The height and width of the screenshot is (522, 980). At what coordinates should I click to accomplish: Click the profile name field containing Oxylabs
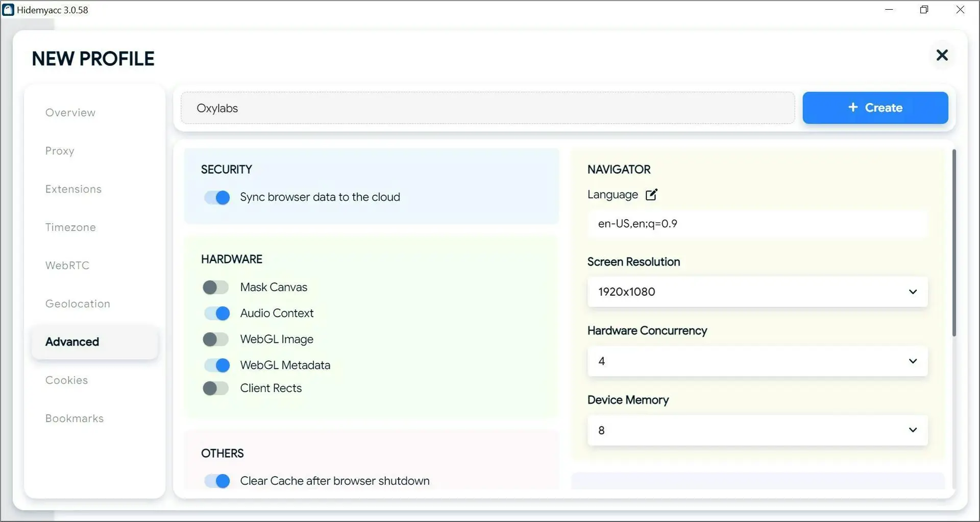[x=487, y=108]
